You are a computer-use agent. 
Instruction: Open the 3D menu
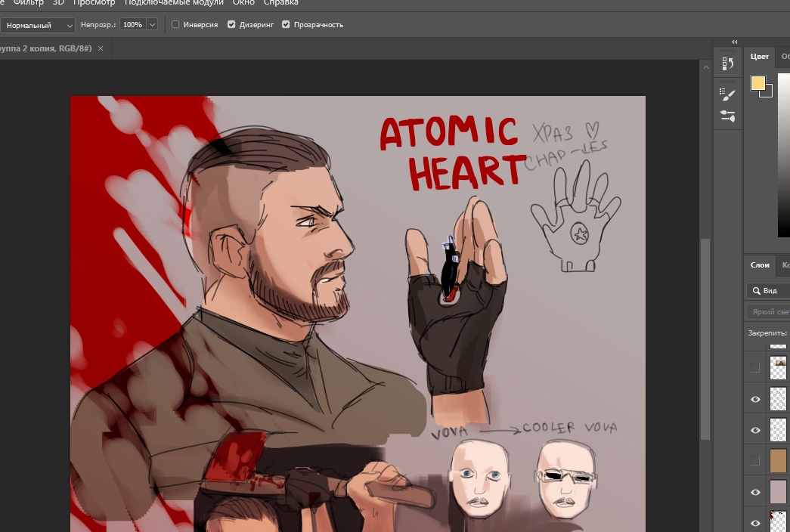pos(58,2)
